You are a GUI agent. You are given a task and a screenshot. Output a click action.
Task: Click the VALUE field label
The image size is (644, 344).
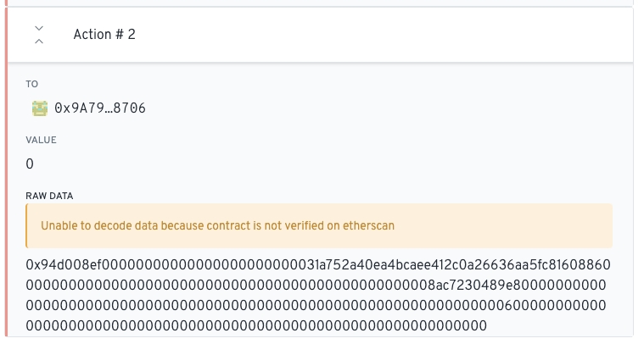(41, 140)
